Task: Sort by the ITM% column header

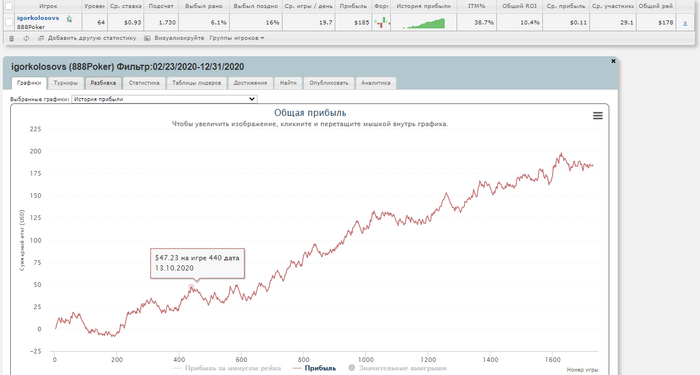Action: click(477, 6)
